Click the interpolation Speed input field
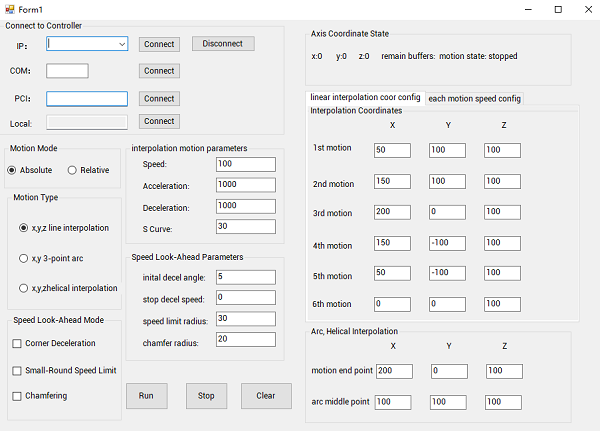 click(x=244, y=164)
